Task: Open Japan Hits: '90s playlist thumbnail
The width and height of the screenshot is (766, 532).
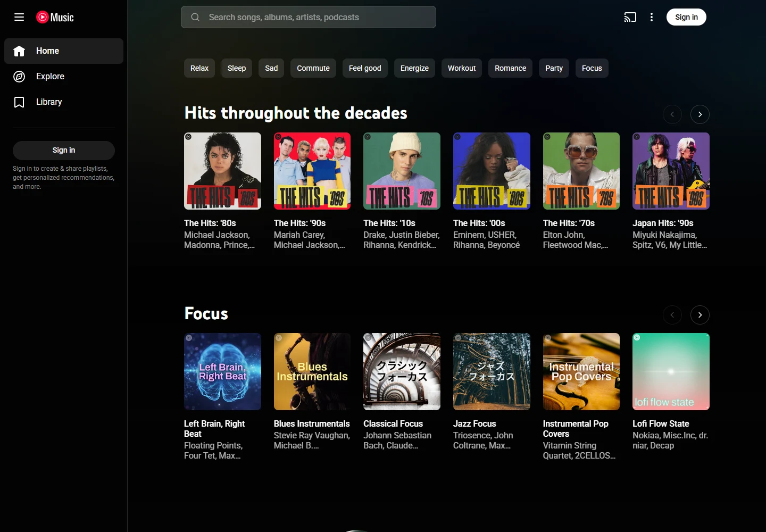Action: pos(671,171)
